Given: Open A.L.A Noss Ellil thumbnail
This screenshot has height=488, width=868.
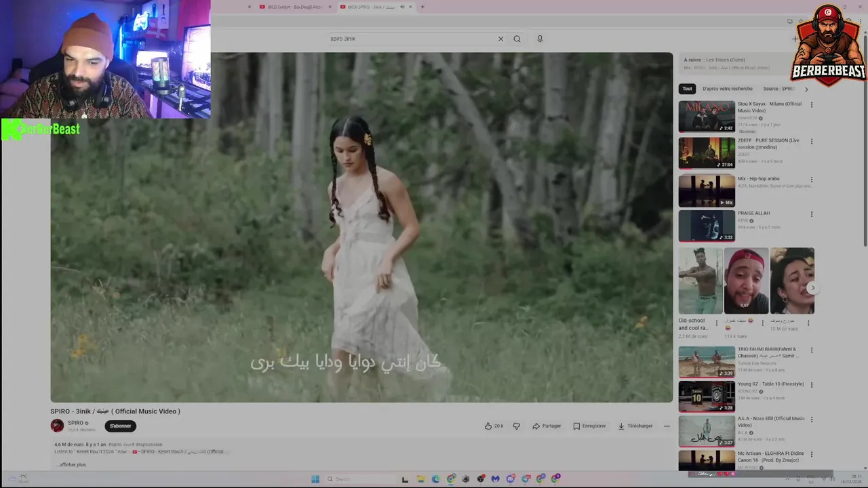Looking at the screenshot, I should point(707,431).
